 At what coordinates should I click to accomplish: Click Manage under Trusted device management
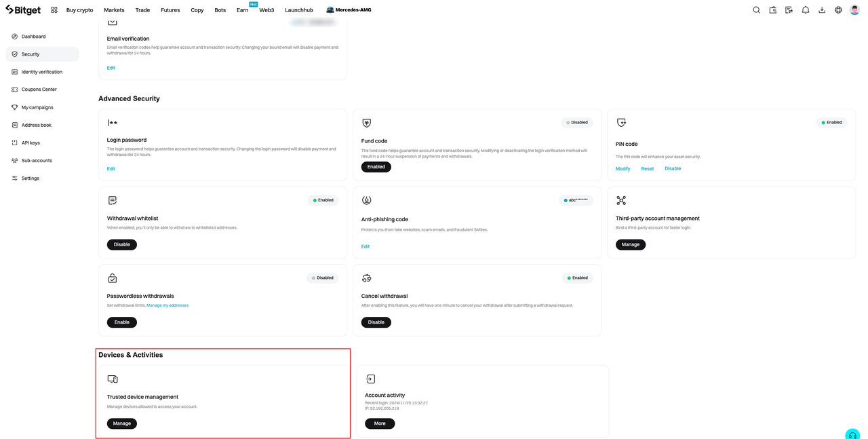tap(121, 423)
